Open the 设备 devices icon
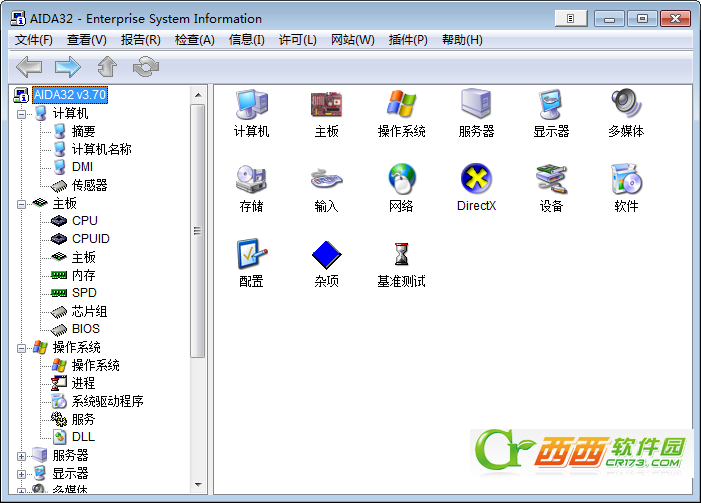 551,188
